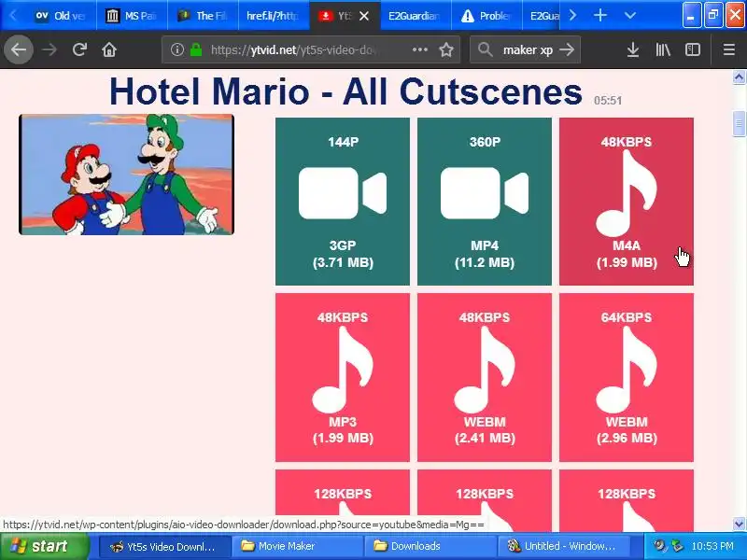Screen dimensions: 747x560
Task: Download 144P 3GP video 3.71 MB
Action: pyautogui.click(x=343, y=202)
